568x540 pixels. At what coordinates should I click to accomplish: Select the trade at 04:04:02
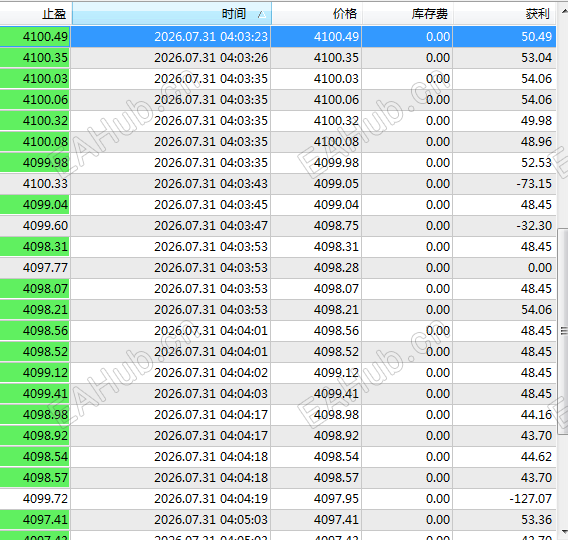click(x=278, y=373)
